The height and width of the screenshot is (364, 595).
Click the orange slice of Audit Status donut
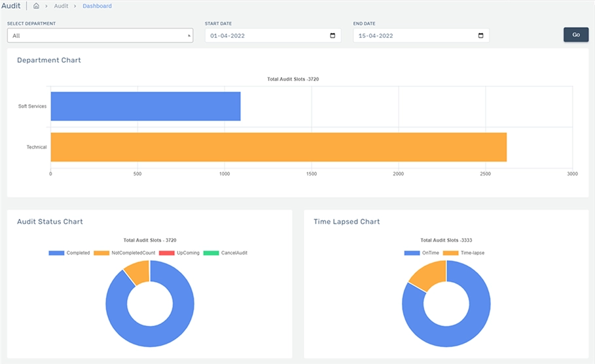(x=138, y=272)
